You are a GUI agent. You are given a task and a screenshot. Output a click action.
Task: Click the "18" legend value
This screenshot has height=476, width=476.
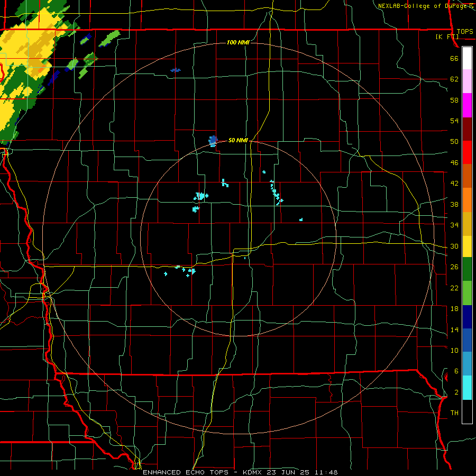pyautogui.click(x=454, y=309)
